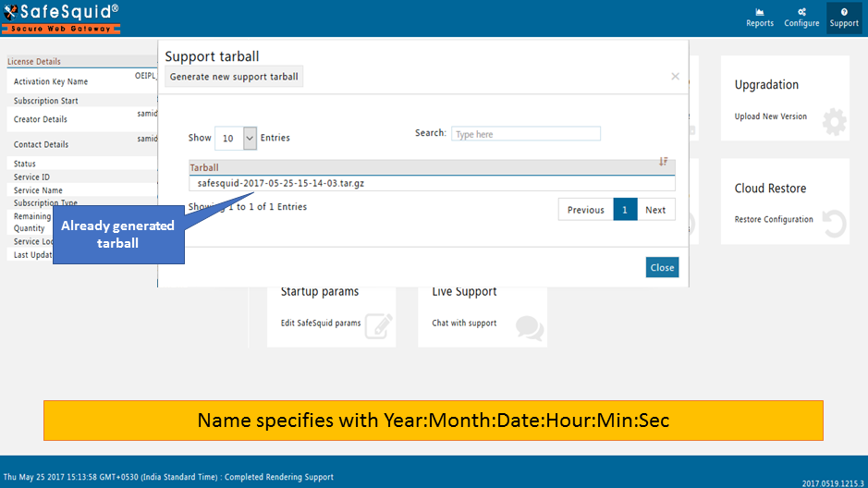Screen dimensions: 868x488
Task: Click the Creator Details row
Action: (82, 119)
